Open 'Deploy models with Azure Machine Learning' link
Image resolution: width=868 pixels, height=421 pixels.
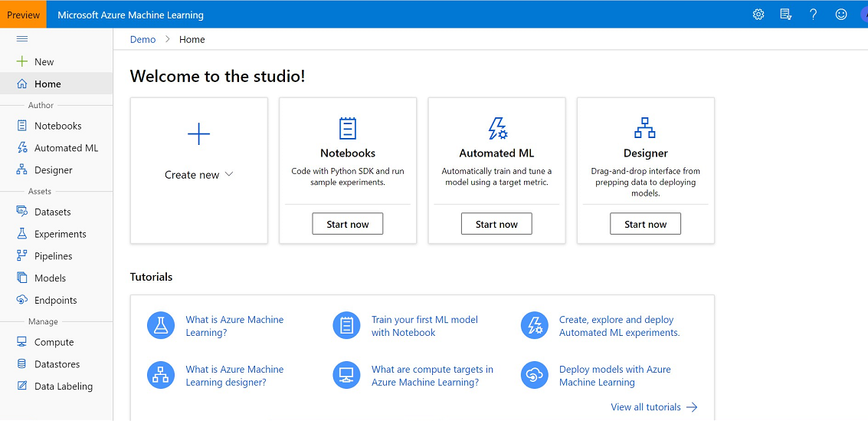(615, 376)
